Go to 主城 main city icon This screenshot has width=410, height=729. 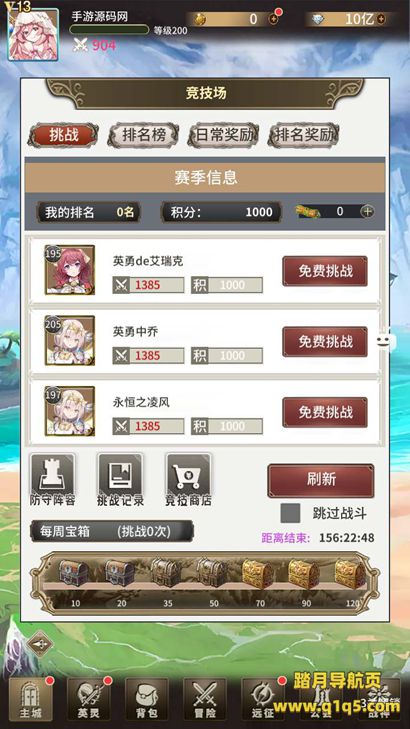pos(31,699)
